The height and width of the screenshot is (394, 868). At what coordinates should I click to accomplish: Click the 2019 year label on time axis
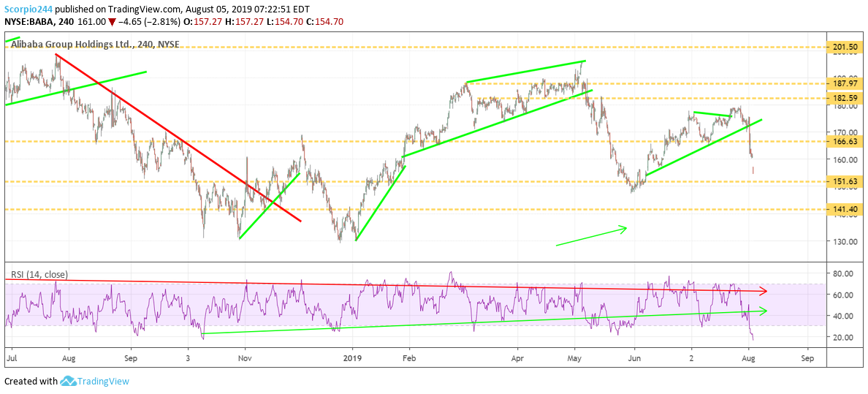coord(352,359)
